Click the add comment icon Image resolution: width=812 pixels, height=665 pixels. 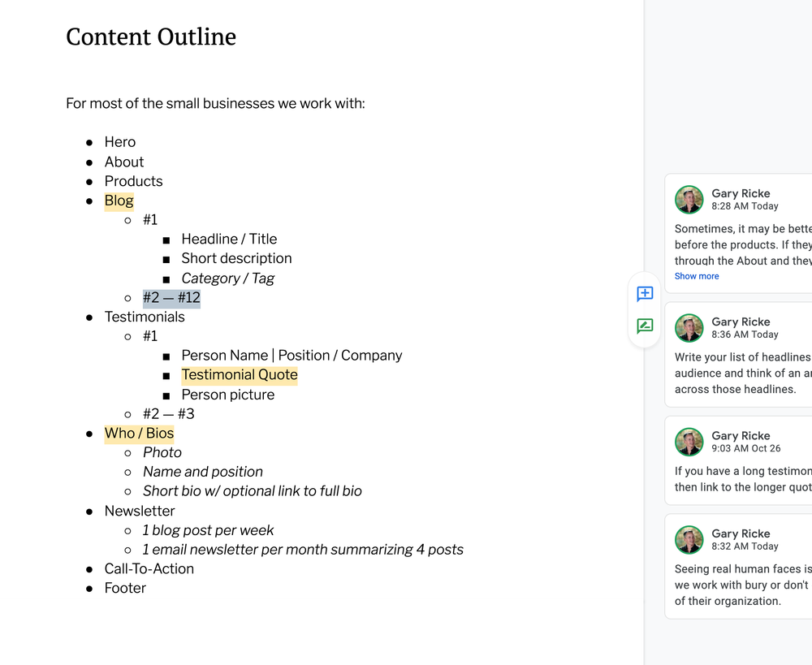pos(645,294)
